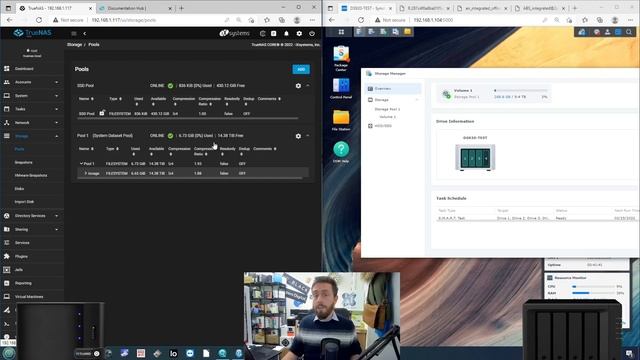Toggle the TrueNAS hamburger menu

pyautogui.click(x=74, y=33)
